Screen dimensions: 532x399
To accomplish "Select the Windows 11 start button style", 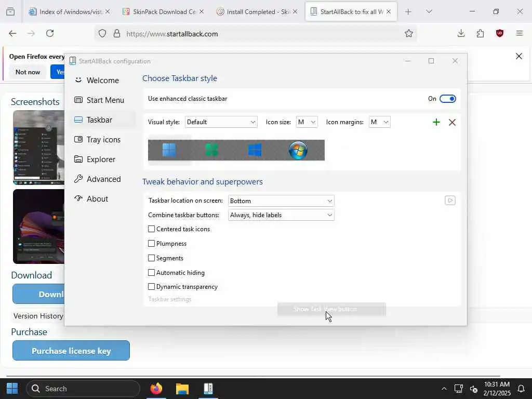I will tap(169, 150).
